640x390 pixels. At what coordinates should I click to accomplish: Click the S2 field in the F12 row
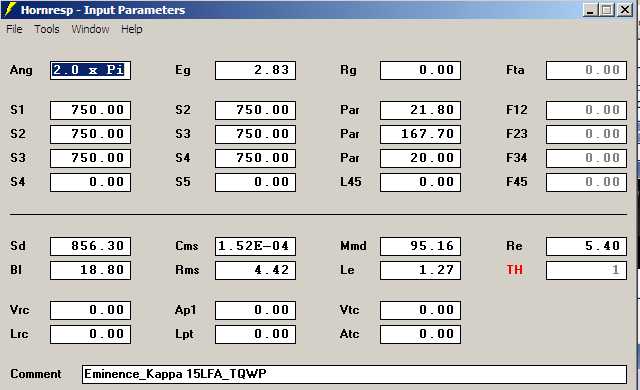pos(255,110)
